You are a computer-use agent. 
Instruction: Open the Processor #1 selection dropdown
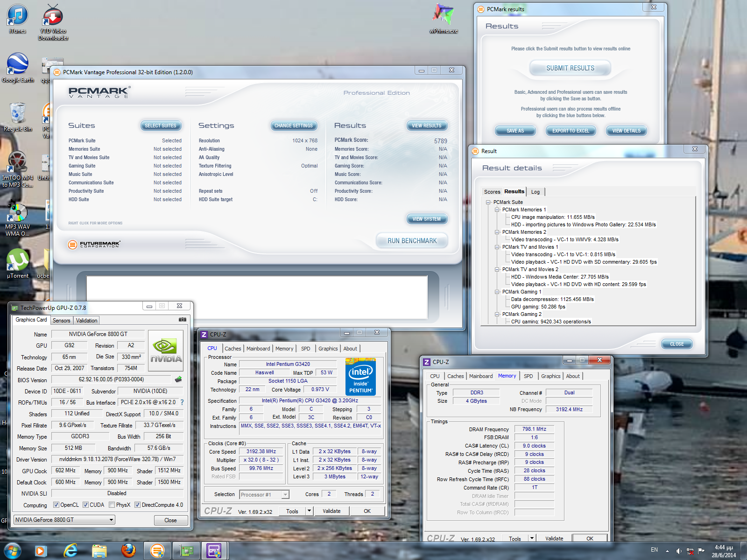pyautogui.click(x=264, y=495)
